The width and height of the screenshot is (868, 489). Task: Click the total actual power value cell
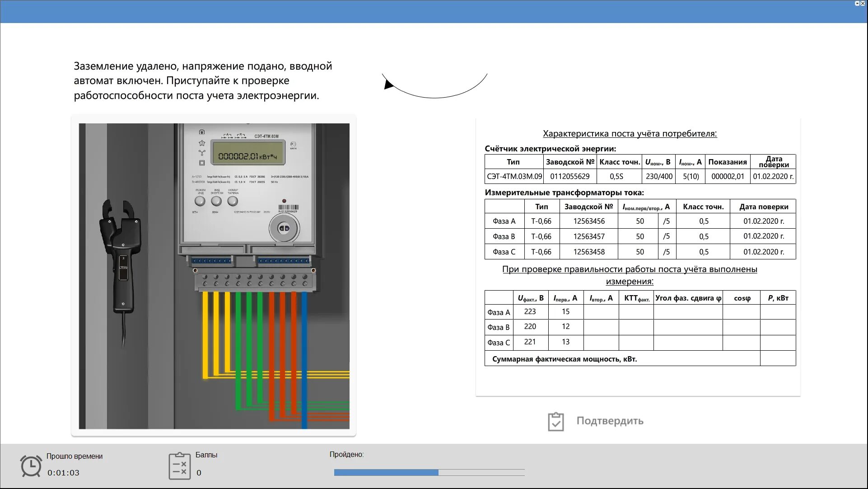(778, 359)
